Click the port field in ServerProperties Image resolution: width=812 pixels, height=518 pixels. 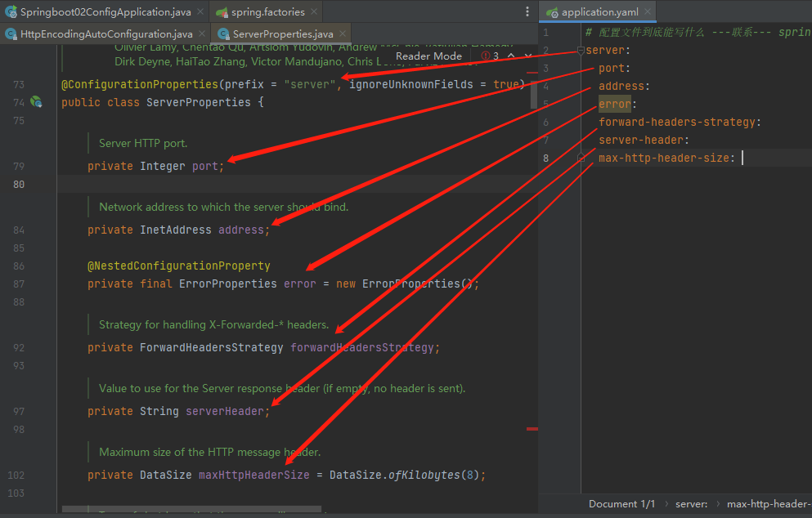click(205, 166)
